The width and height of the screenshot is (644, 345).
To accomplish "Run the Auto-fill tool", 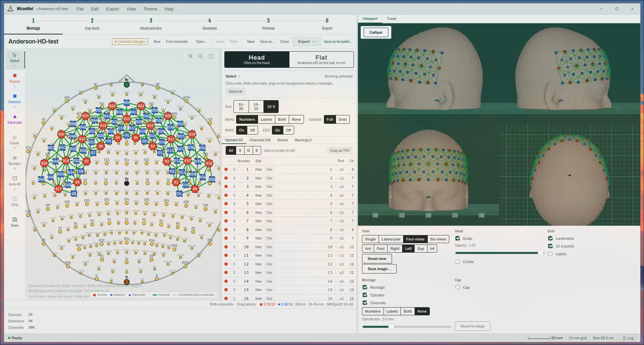I will pyautogui.click(x=15, y=181).
